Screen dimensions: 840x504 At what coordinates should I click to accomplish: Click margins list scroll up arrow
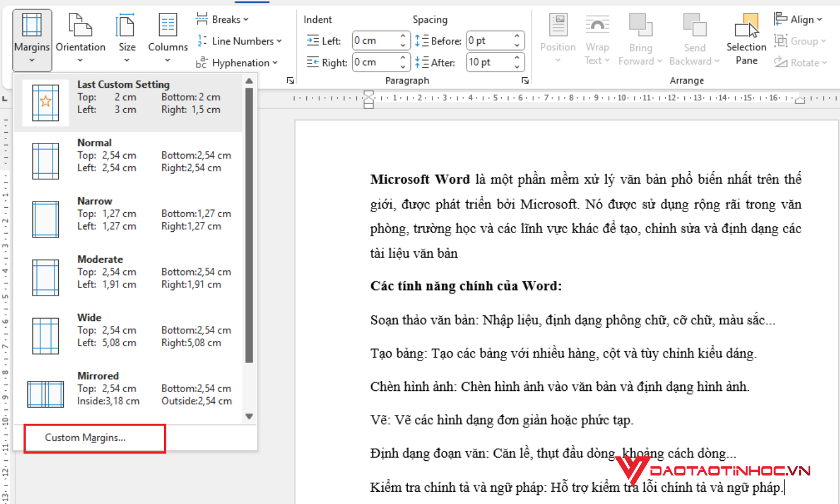click(x=249, y=81)
